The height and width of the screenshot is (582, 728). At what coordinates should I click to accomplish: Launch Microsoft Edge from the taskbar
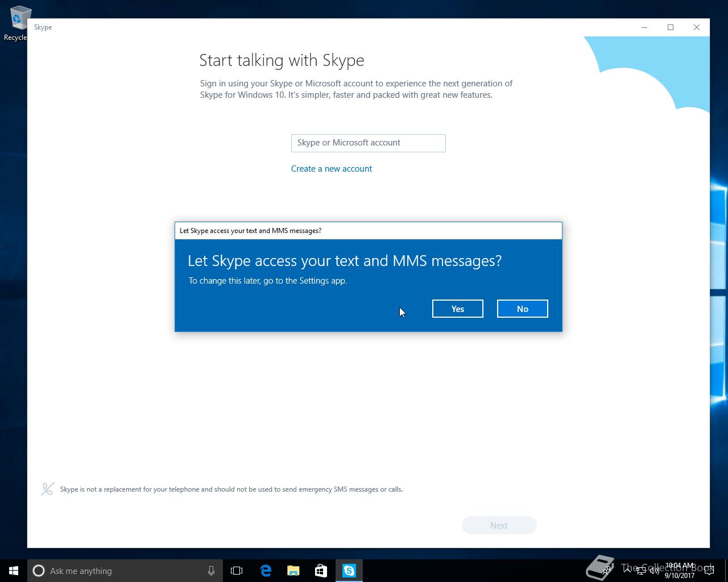pos(265,571)
